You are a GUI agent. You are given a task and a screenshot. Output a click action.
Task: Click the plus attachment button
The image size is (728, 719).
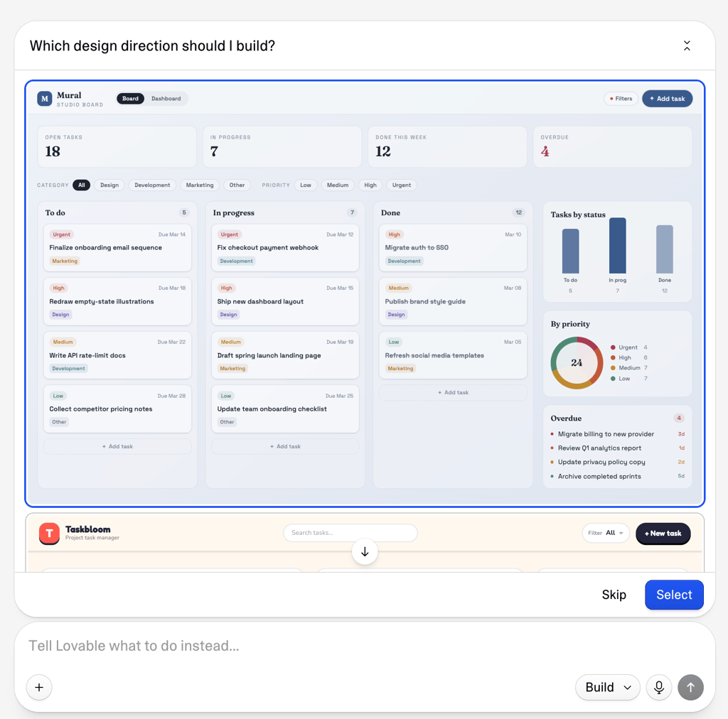39,688
